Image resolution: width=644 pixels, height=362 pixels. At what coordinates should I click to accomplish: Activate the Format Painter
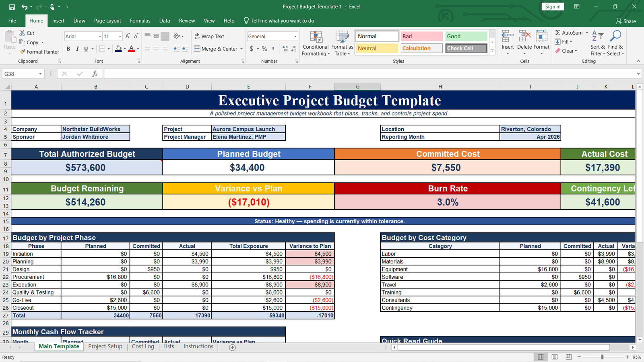click(x=39, y=52)
